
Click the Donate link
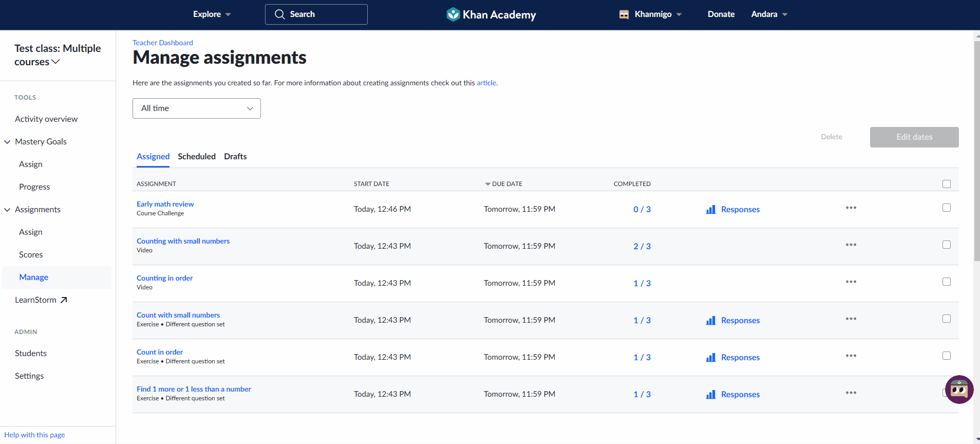[721, 14]
